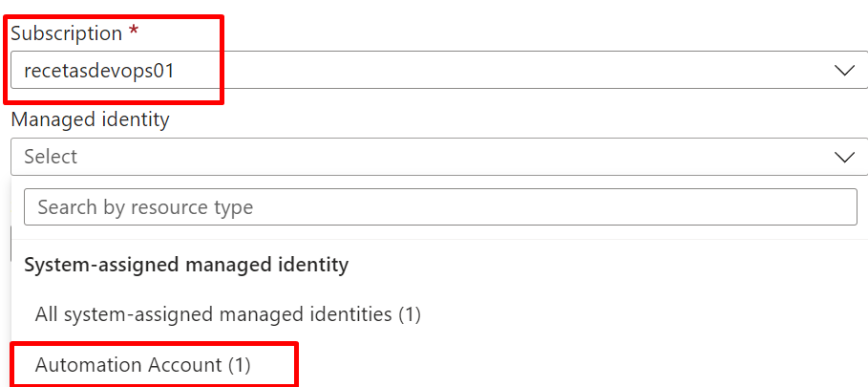Close the identity list using the down arrow
Viewport: 868px width, 387px height.
844,158
